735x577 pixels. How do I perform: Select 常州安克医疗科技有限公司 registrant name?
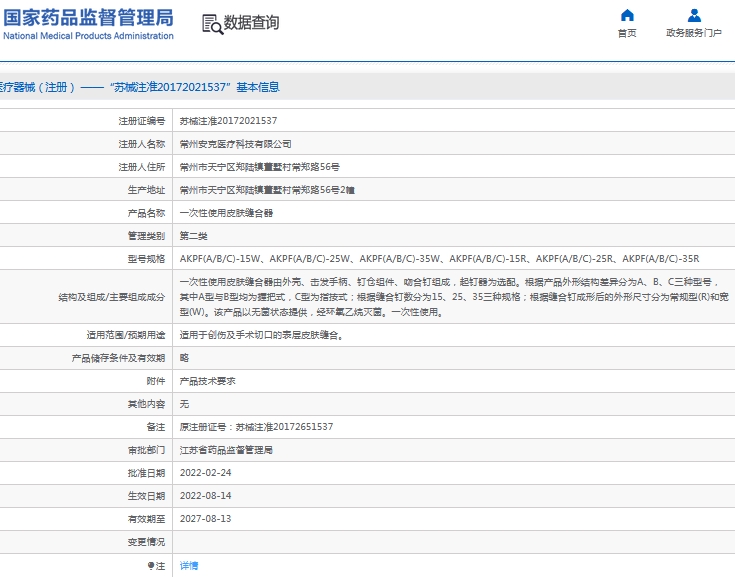tap(236, 144)
